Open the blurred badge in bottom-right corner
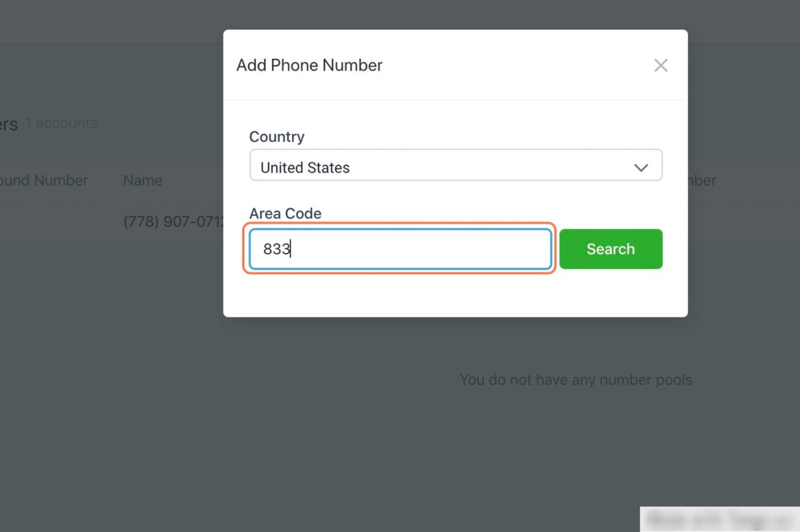The width and height of the screenshot is (800, 532). [x=719, y=520]
